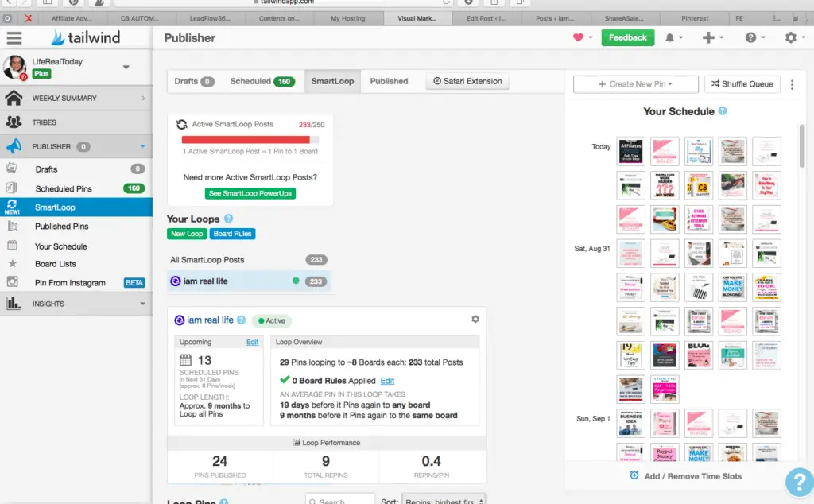Select the All SmartLoop Posts row
This screenshot has width=814, height=504.
pyautogui.click(x=249, y=259)
